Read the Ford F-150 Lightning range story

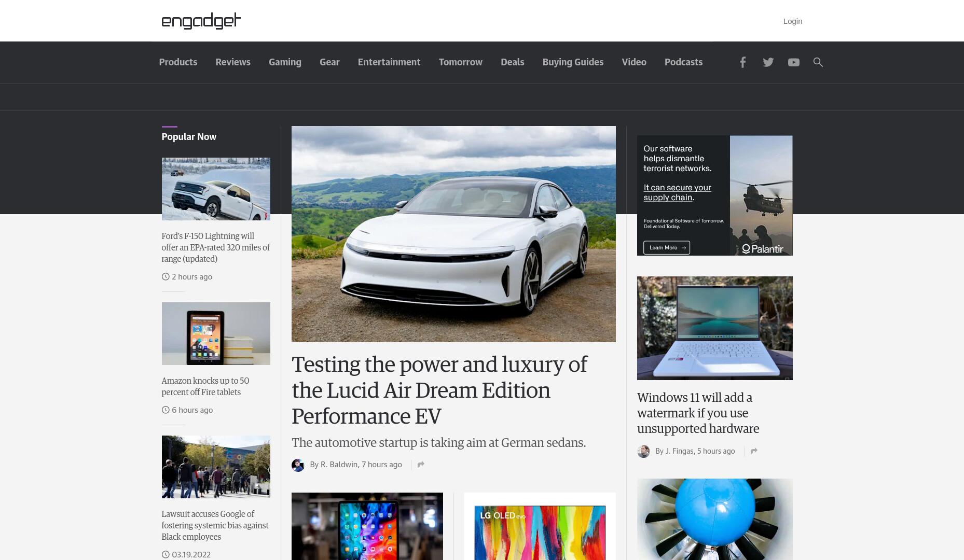click(x=215, y=247)
